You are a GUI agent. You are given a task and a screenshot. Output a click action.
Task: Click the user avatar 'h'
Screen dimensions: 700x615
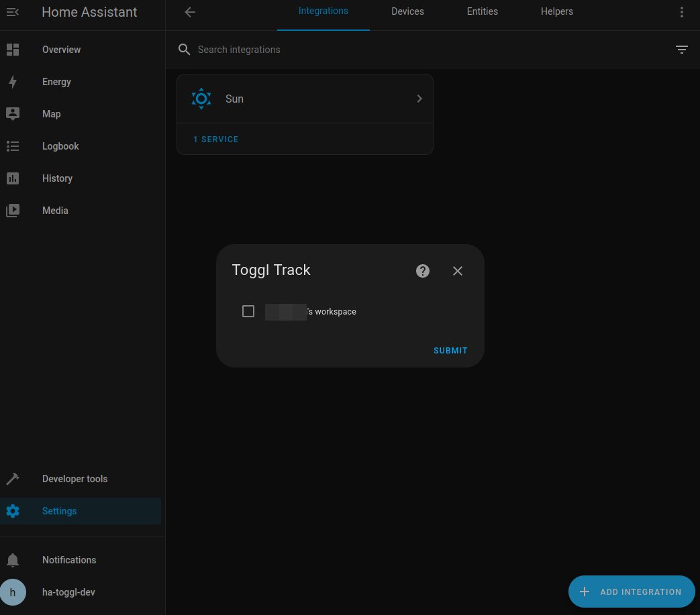(x=13, y=592)
